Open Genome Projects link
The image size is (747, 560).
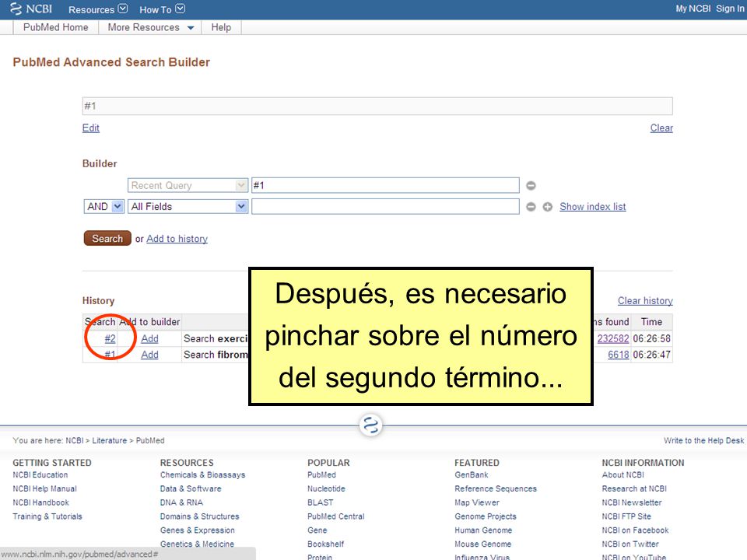coord(486,516)
